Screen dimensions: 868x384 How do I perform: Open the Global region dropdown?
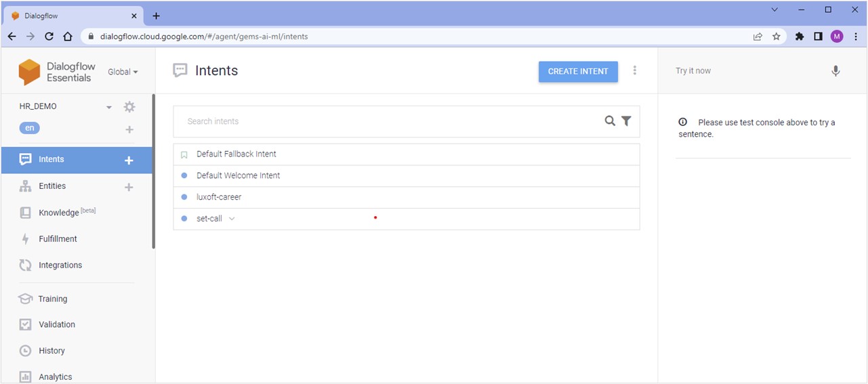(123, 72)
